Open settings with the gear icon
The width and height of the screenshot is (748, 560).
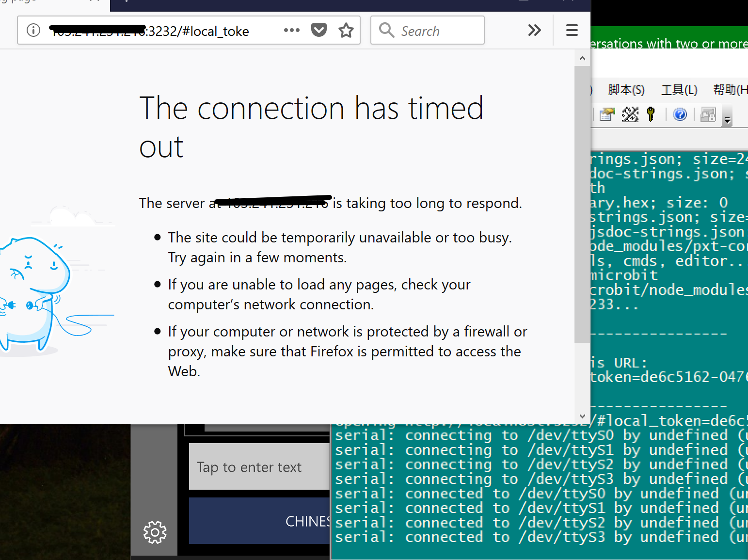click(x=155, y=532)
